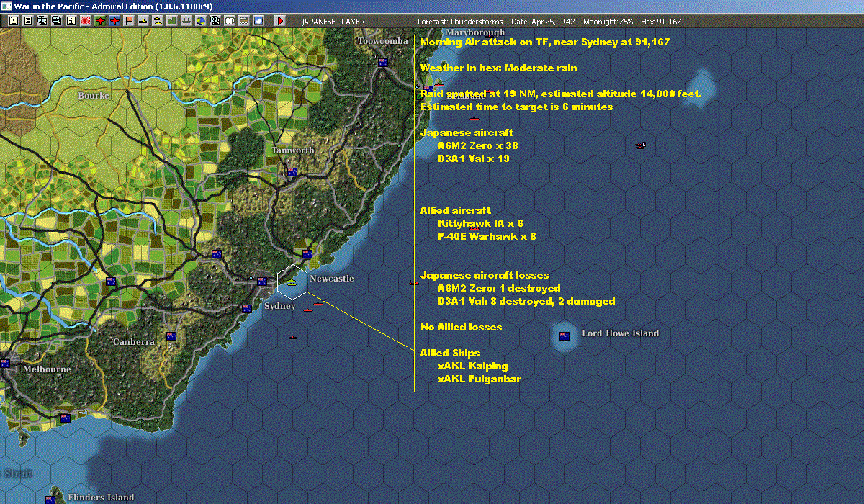Click the green ship with arrows icon

(x=186, y=21)
